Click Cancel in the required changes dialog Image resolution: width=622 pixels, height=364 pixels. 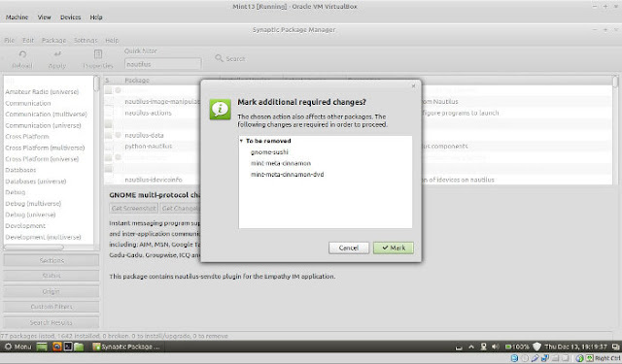point(349,248)
